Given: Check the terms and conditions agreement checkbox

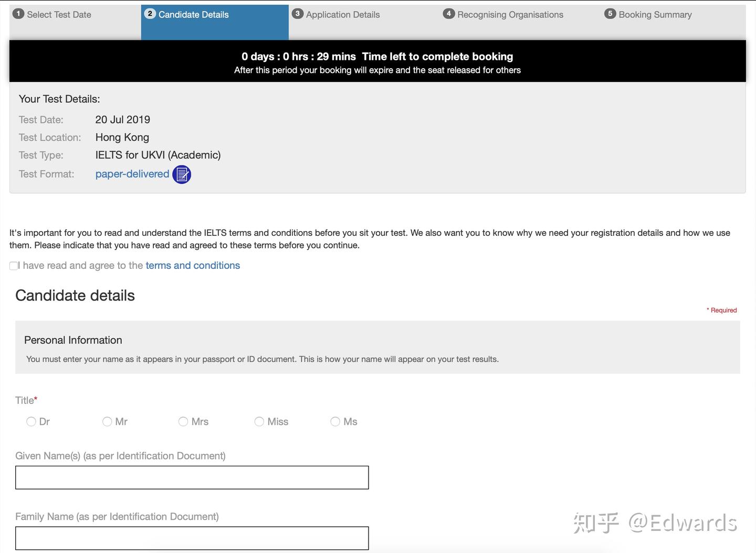Looking at the screenshot, I should click(x=13, y=266).
